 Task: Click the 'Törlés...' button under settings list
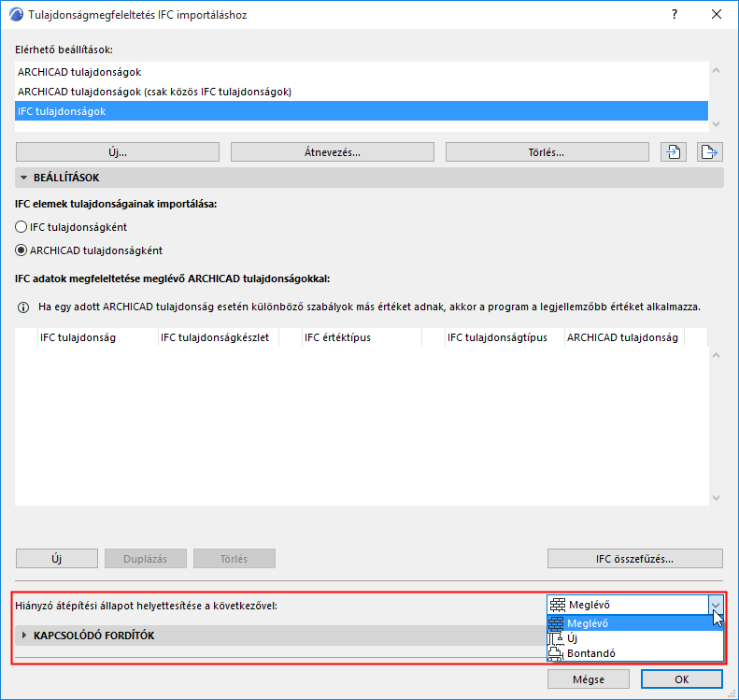tap(547, 152)
